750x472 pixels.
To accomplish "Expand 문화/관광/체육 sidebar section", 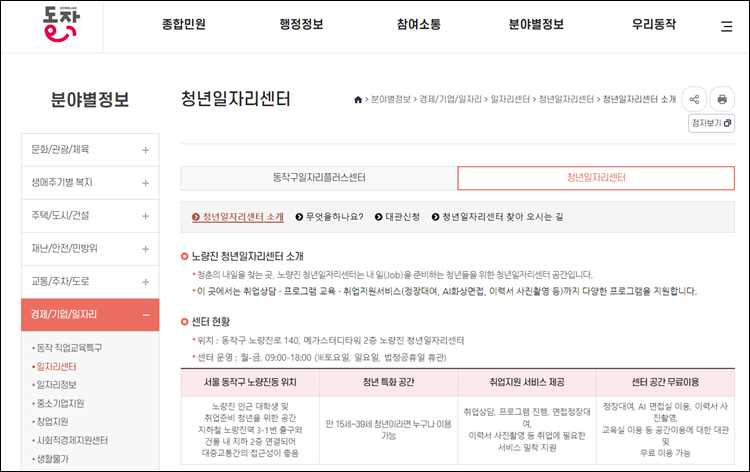I will pyautogui.click(x=90, y=150).
